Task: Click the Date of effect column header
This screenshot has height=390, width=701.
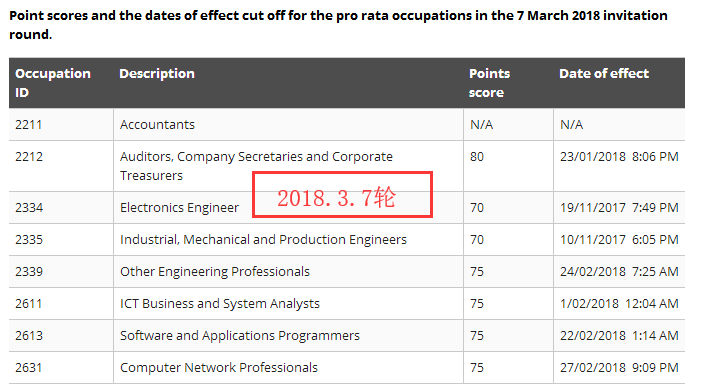Action: coord(604,73)
